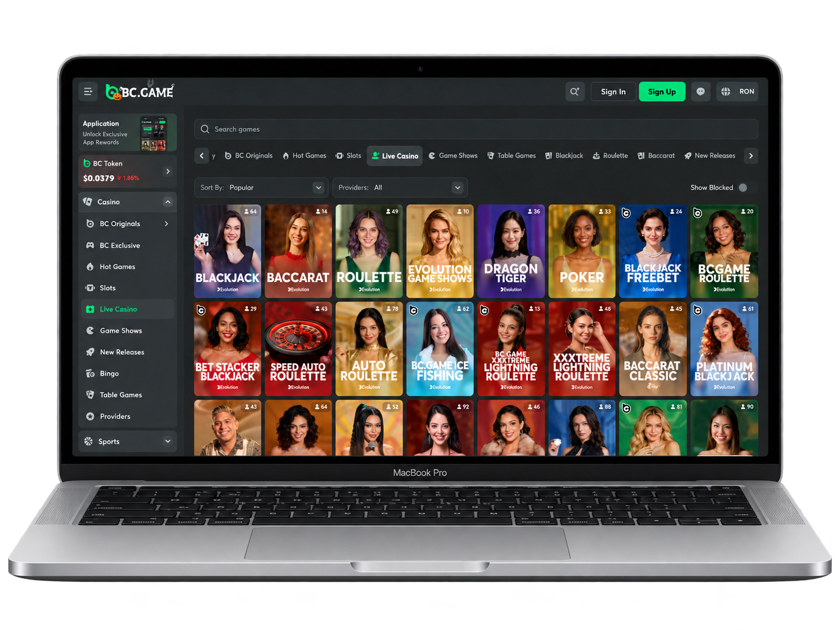Open the Evolution Game Shows thumbnail
Screen dimensions: 840x630
(440, 251)
